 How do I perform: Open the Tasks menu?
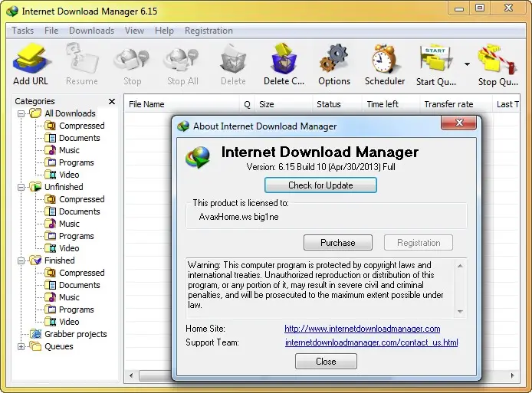(x=23, y=31)
